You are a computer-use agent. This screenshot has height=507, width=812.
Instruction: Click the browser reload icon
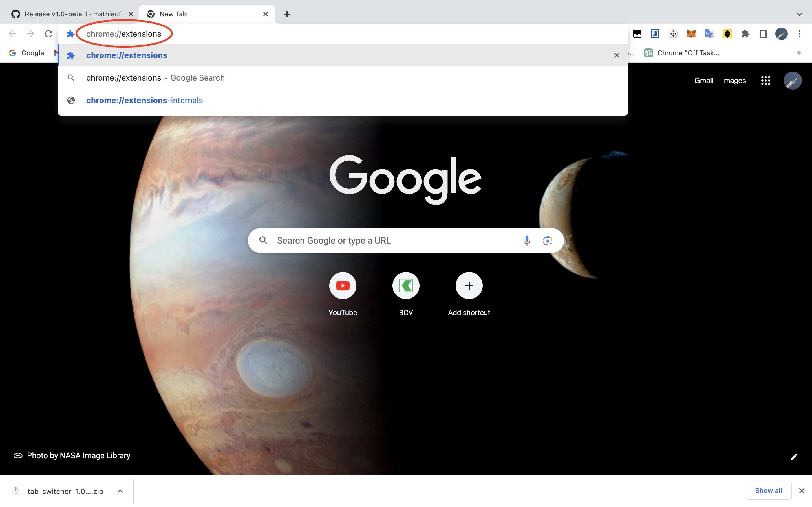pos(48,34)
